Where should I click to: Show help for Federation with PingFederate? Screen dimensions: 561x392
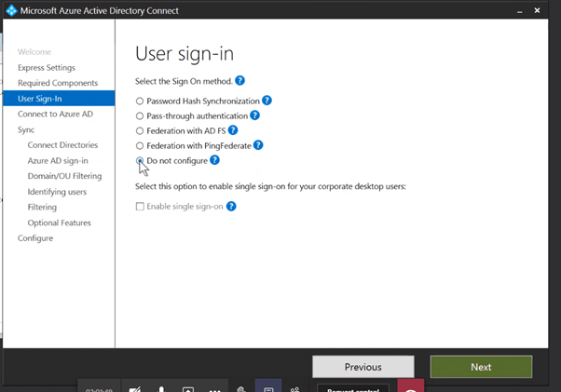258,145
